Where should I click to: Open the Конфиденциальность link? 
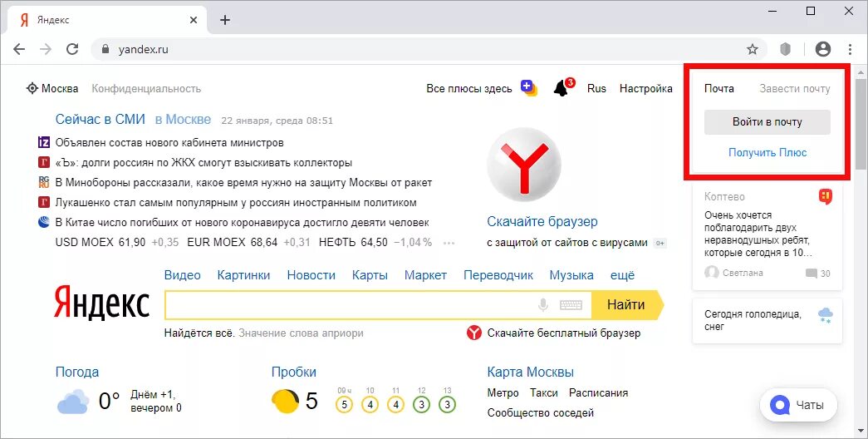click(146, 88)
